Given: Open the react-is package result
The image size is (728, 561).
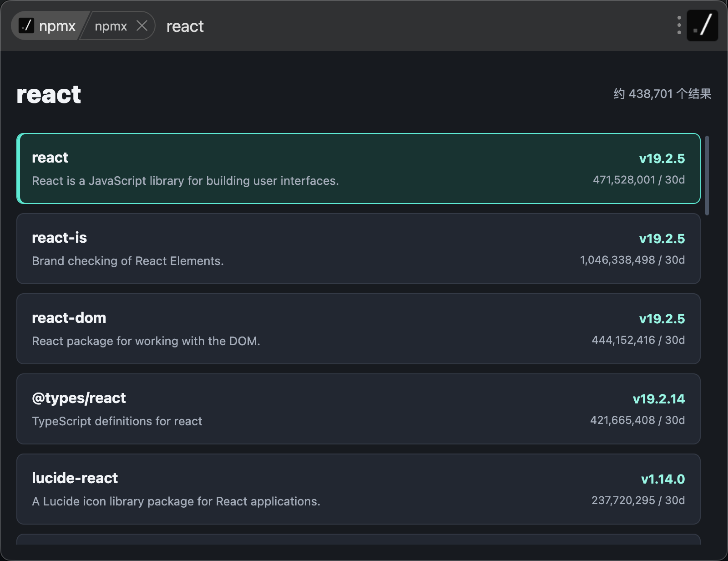Looking at the screenshot, I should point(359,249).
